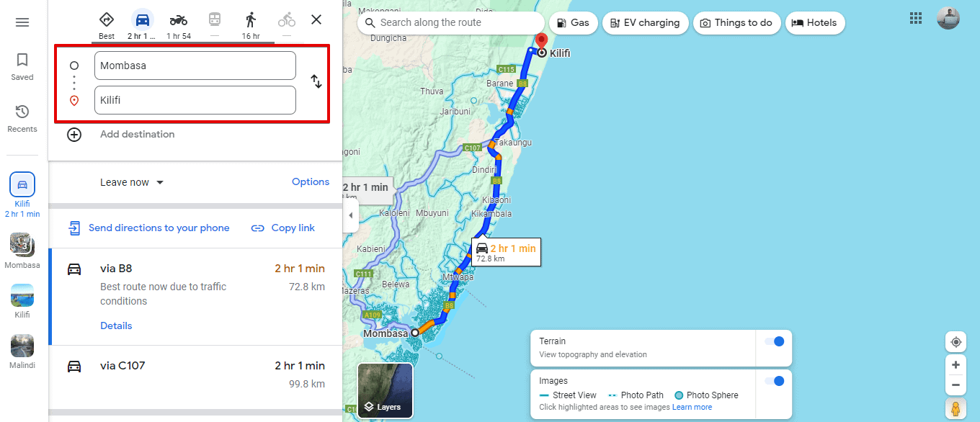
Task: Select the Transit travel mode tab
Action: click(x=215, y=24)
